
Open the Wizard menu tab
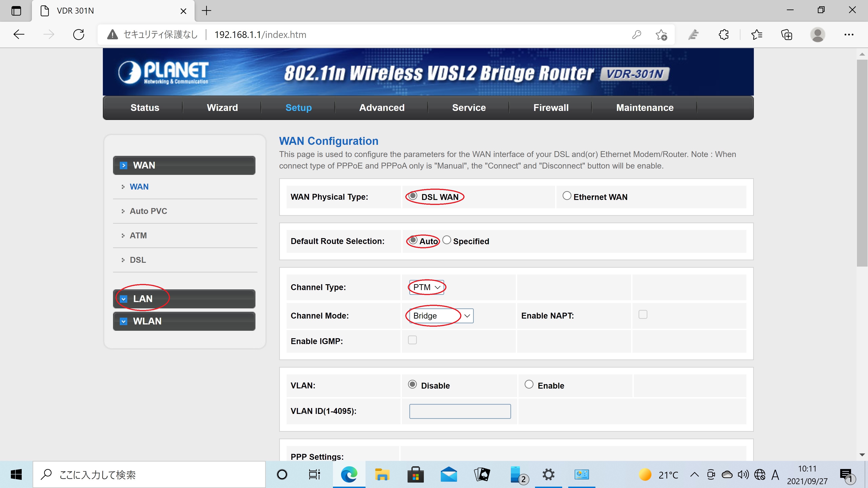[x=222, y=108]
